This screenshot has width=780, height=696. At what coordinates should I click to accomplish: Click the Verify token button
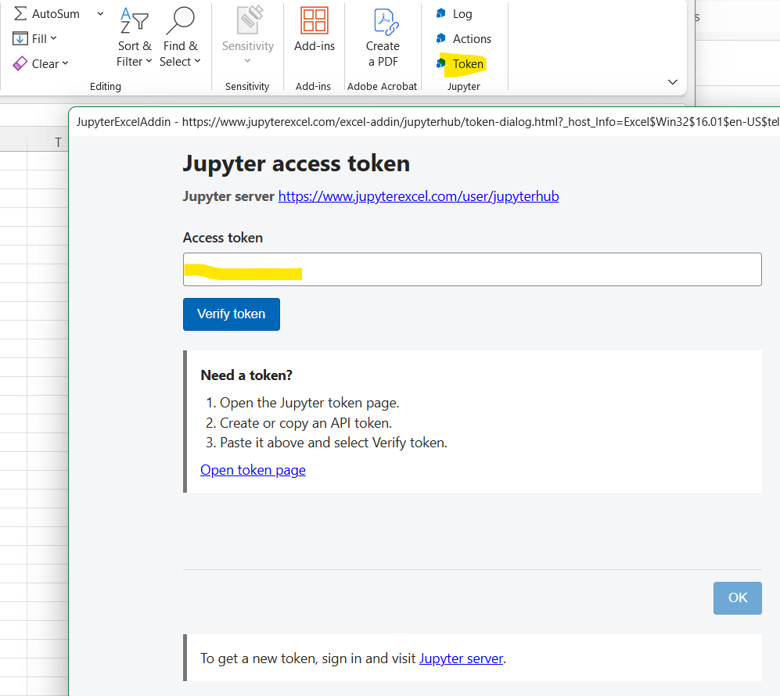click(x=231, y=314)
